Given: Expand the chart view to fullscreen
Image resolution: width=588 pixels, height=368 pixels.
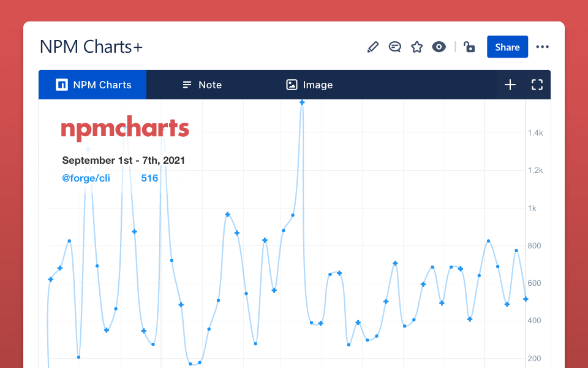Looking at the screenshot, I should tap(537, 85).
